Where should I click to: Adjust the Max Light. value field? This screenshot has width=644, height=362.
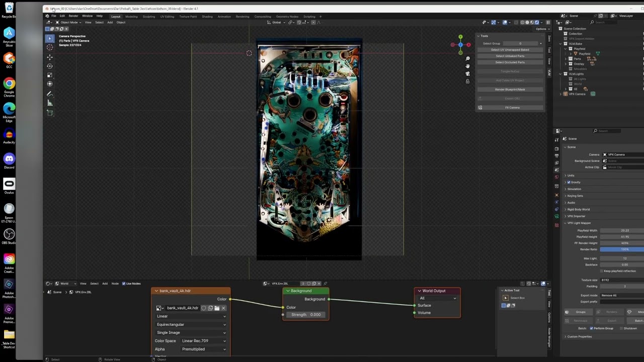(x=622, y=258)
